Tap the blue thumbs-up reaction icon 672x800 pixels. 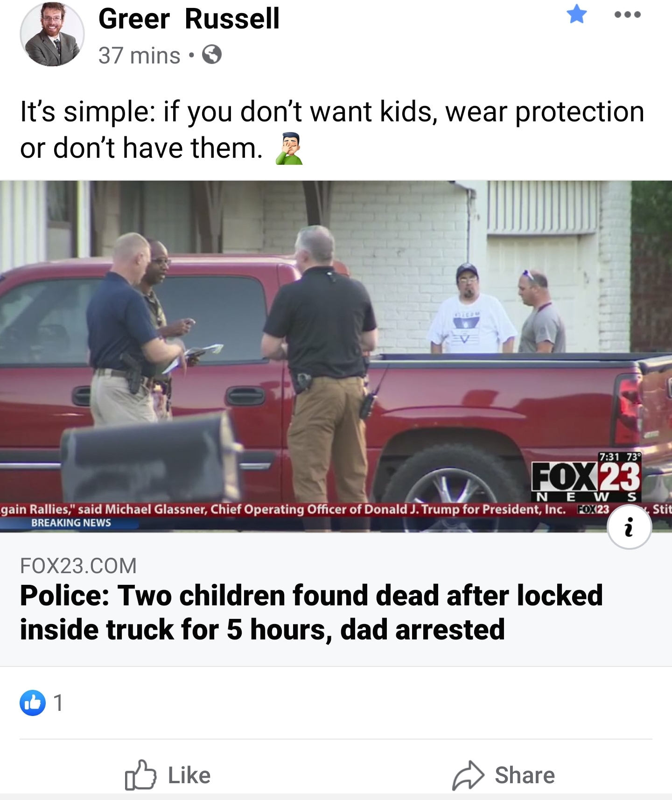33,702
